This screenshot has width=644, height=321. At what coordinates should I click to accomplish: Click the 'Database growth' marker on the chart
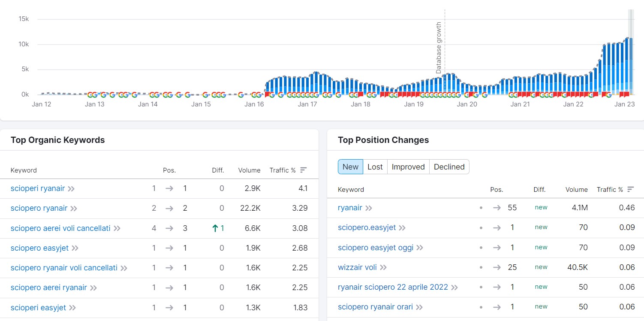(x=439, y=48)
